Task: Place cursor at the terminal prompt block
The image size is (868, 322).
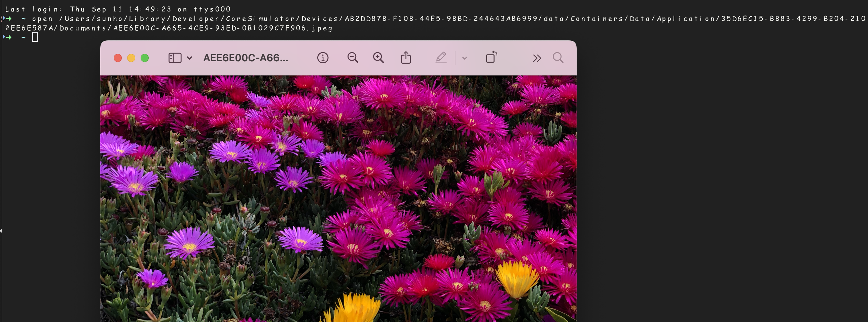Action: (x=35, y=37)
